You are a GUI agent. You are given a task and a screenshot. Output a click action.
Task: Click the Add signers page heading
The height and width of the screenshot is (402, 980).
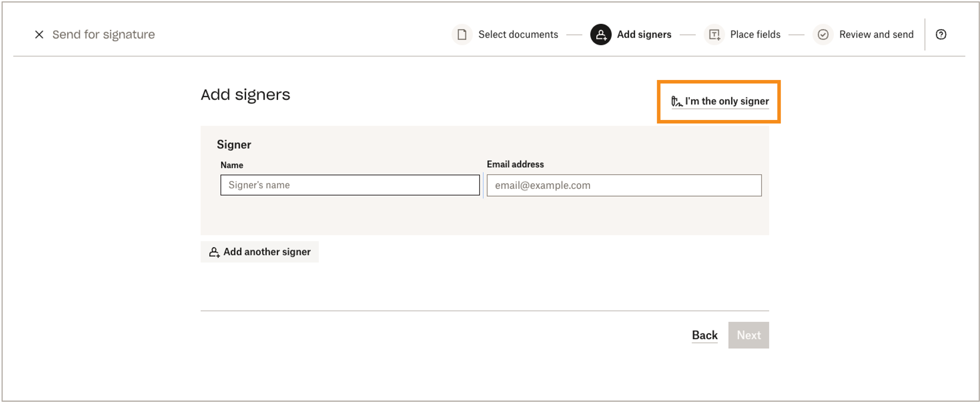tap(245, 95)
